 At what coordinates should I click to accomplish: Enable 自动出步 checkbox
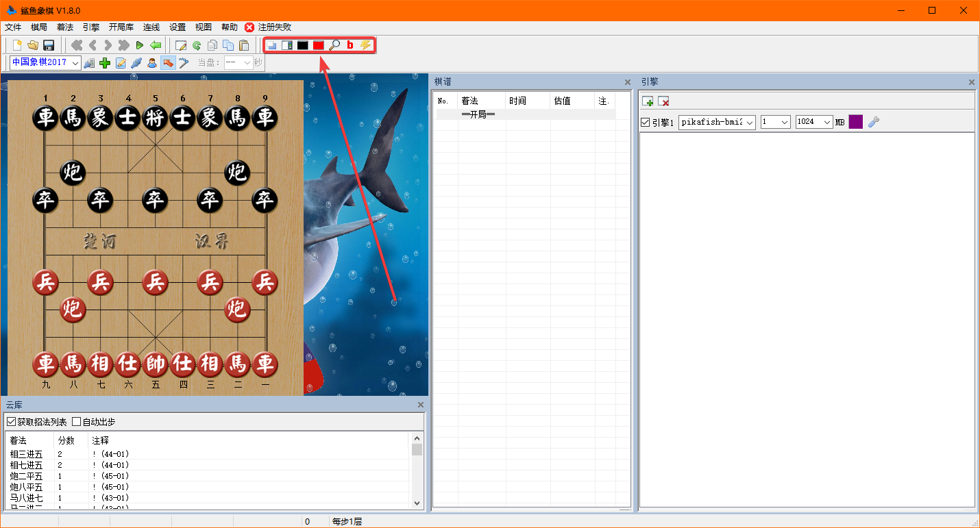(77, 422)
